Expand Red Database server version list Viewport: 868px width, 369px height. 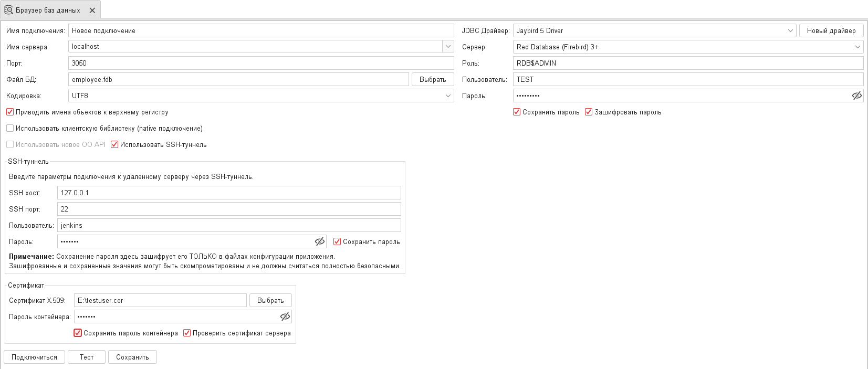[857, 47]
